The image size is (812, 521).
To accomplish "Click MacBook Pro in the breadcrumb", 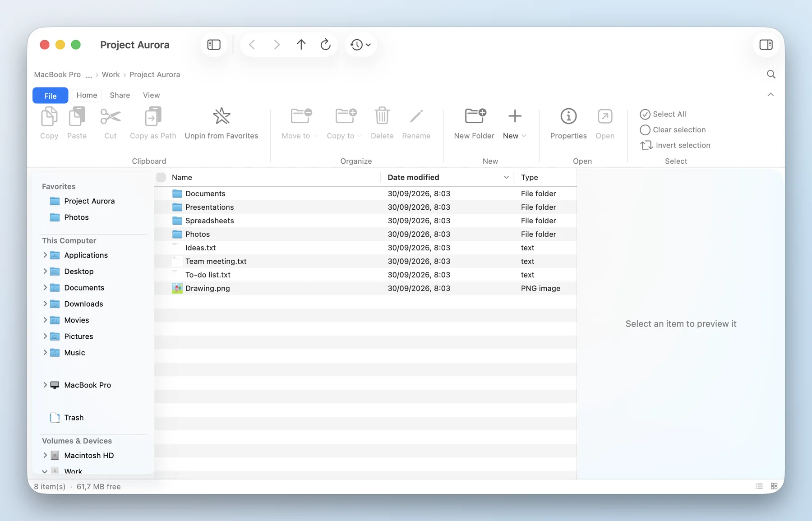I will pyautogui.click(x=57, y=74).
